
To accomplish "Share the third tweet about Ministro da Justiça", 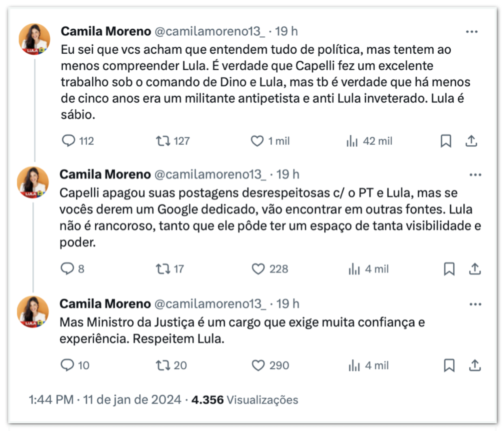I will (x=475, y=365).
